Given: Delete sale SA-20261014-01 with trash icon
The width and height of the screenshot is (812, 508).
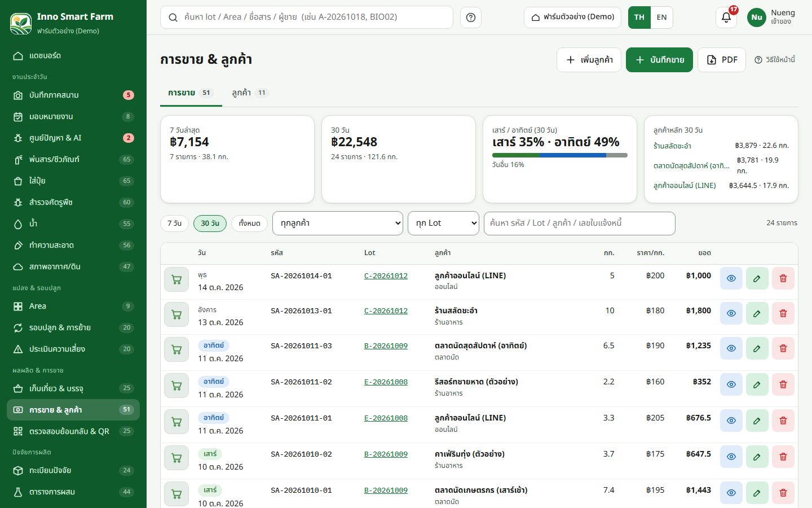Looking at the screenshot, I should (783, 278).
